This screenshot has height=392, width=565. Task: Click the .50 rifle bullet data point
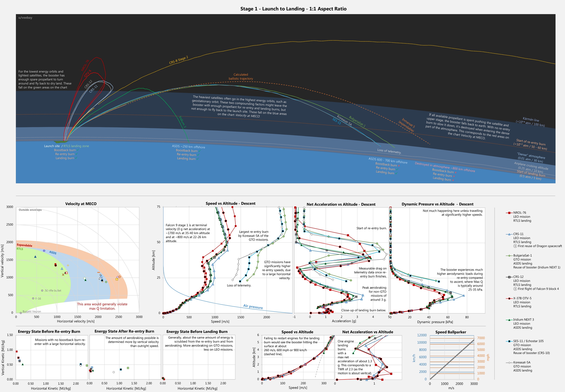(x=42, y=291)
